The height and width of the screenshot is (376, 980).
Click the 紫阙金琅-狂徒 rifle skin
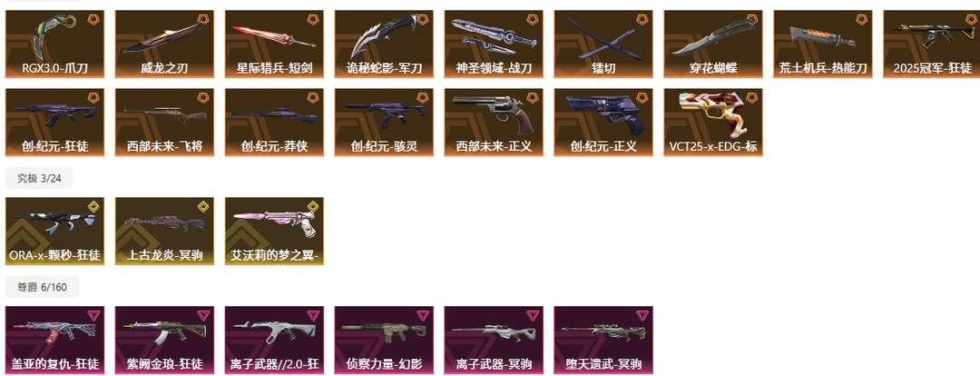point(164,340)
